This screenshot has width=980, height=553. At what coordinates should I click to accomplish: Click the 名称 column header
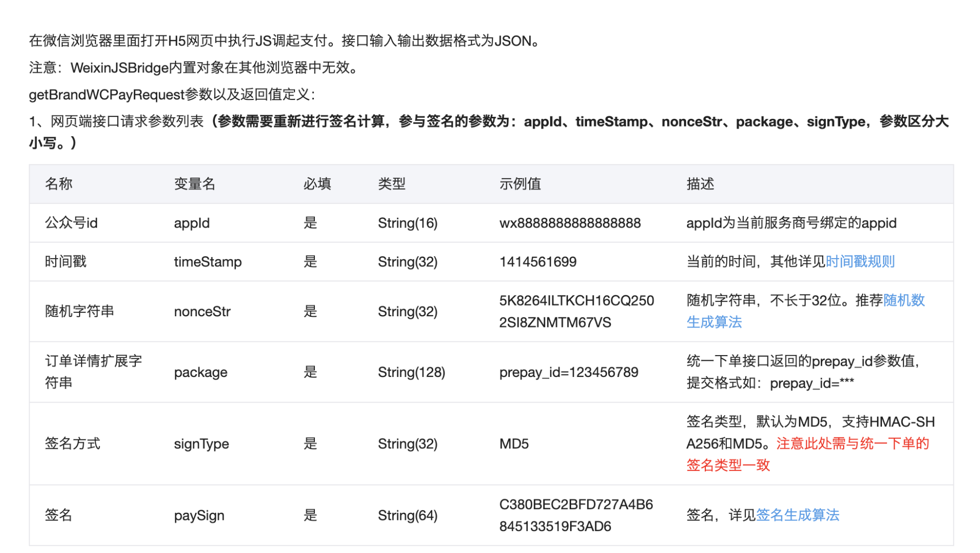[59, 184]
